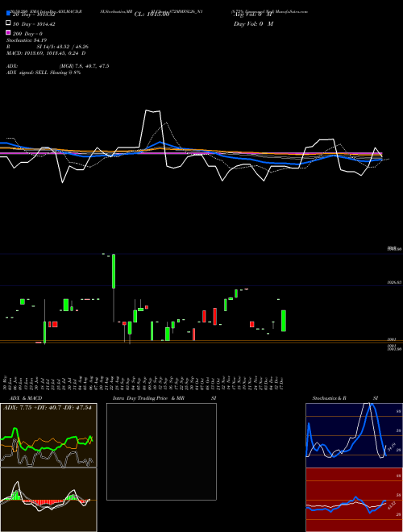Click the 'Day Vol: 0 M' label

point(253,23)
